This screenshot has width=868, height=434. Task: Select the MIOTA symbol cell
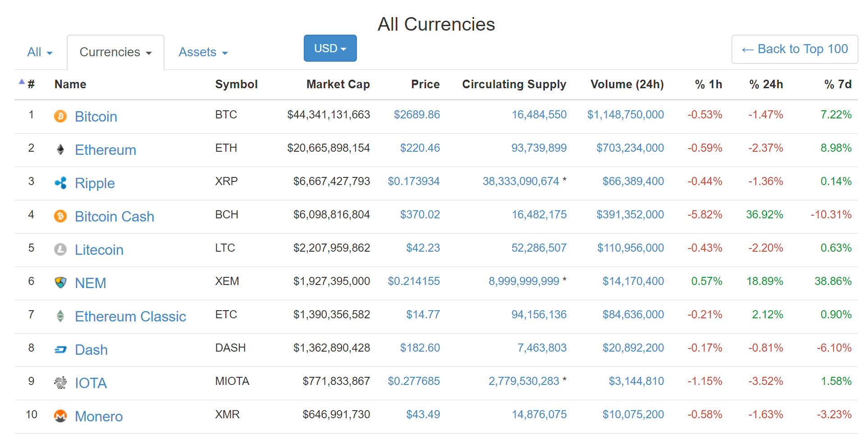[x=232, y=381]
